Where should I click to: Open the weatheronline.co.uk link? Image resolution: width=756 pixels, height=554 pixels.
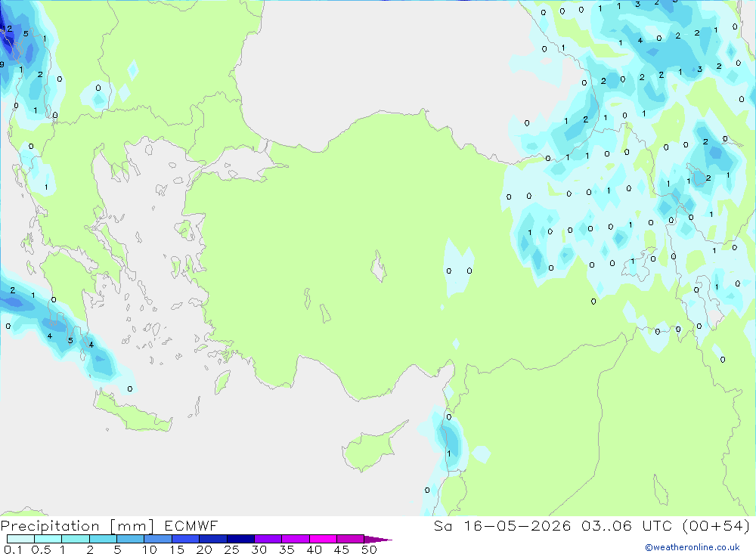(692, 547)
